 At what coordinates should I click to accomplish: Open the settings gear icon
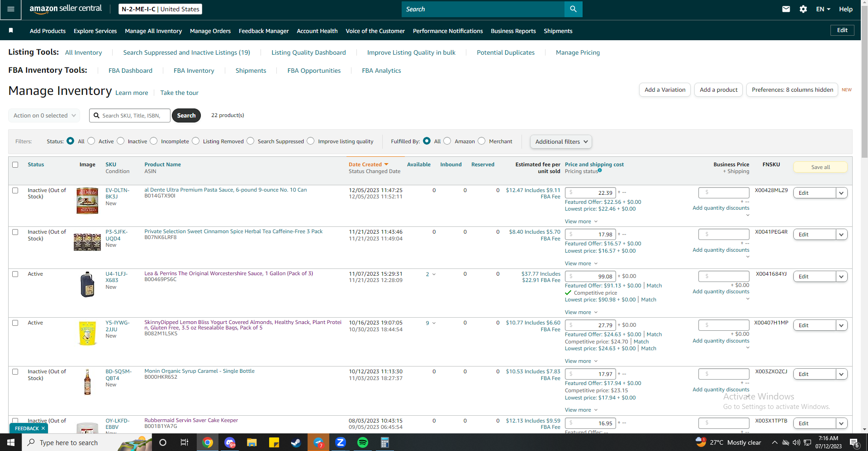click(803, 9)
